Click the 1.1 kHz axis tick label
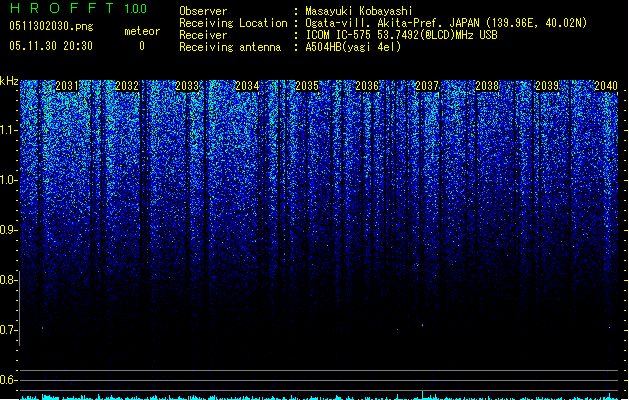The width and height of the screenshot is (629, 400). [x=8, y=130]
